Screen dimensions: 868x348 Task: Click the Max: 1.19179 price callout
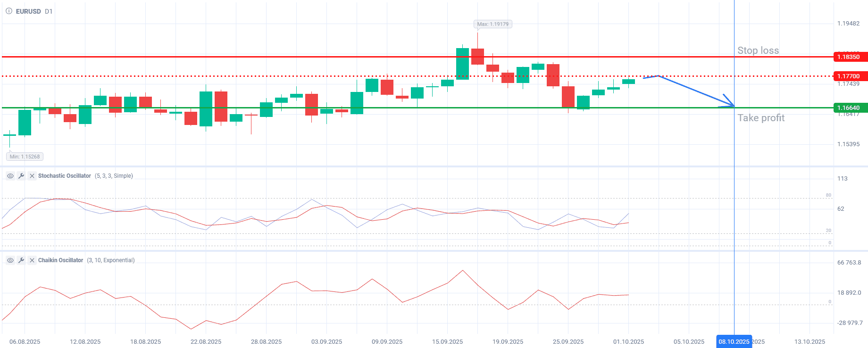coord(492,24)
